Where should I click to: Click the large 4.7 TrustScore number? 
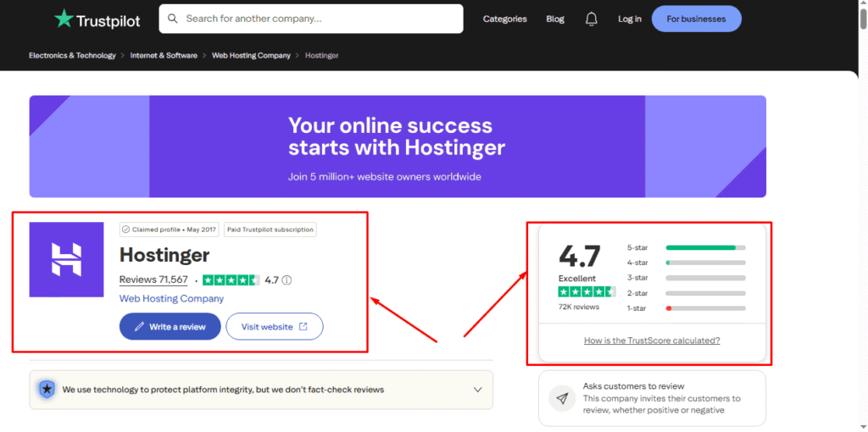[x=580, y=256]
